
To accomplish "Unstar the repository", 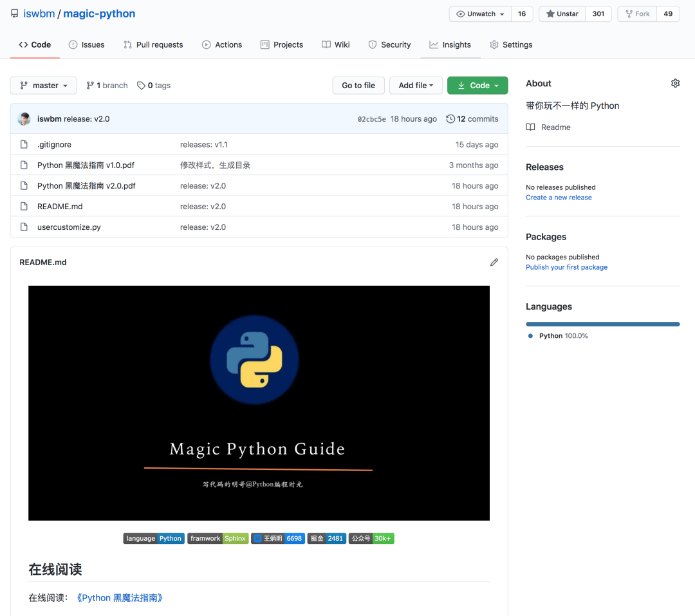I will click(562, 14).
